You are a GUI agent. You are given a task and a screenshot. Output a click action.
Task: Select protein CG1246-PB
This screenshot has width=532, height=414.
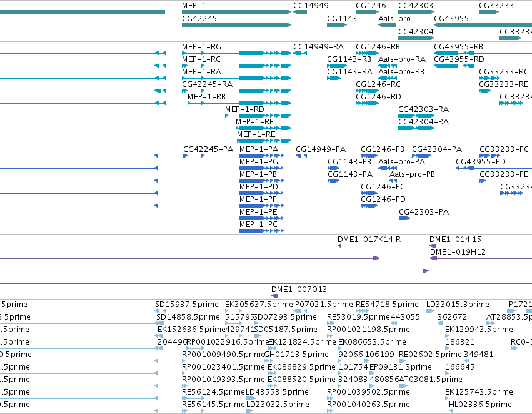[x=383, y=149]
